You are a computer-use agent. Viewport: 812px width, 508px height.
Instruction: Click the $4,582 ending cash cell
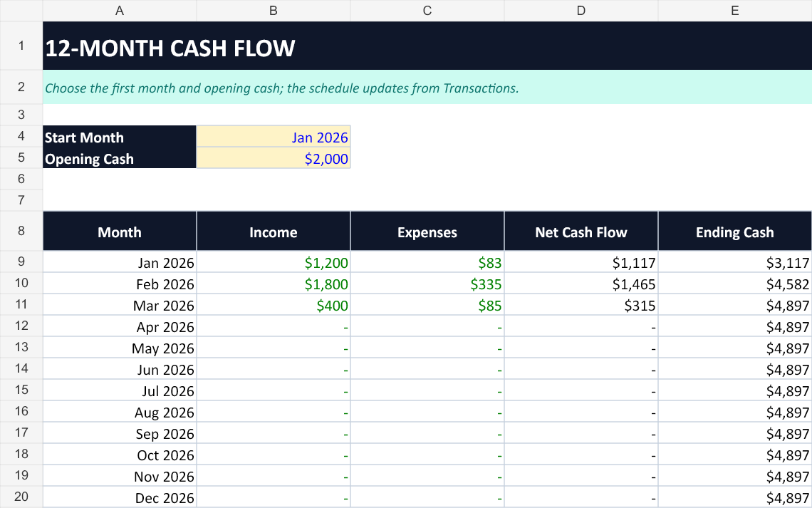pos(735,284)
